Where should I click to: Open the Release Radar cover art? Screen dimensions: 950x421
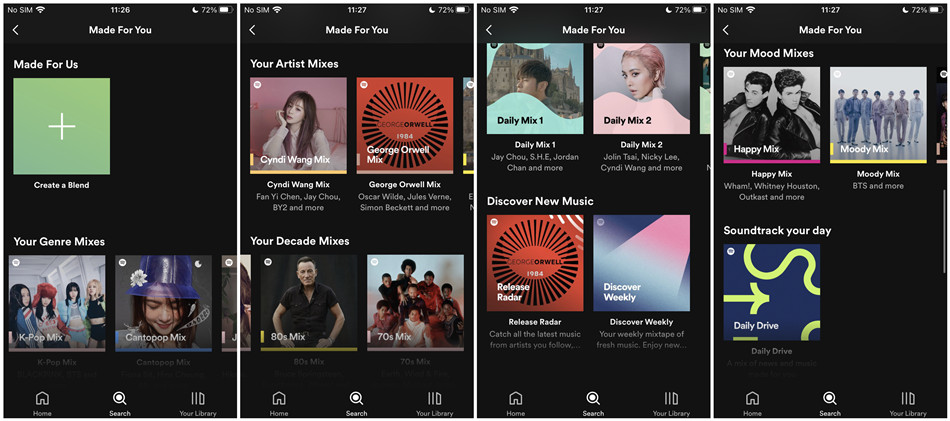coord(535,263)
